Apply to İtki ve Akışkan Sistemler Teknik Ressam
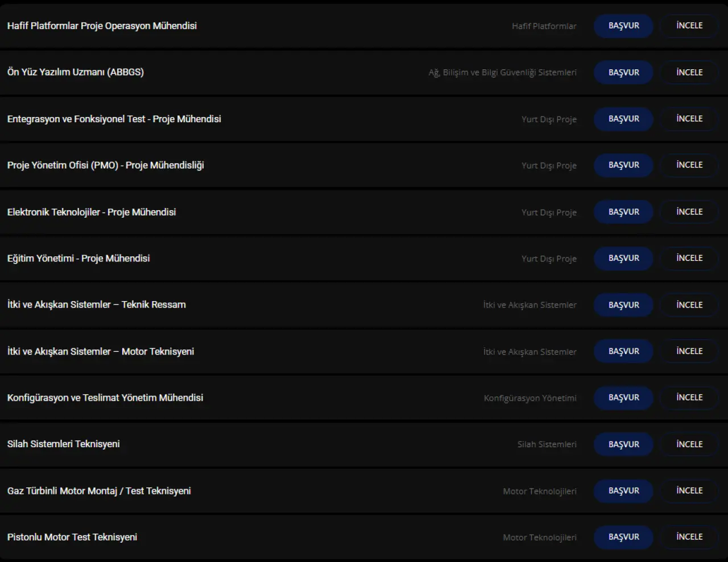 [x=623, y=305]
